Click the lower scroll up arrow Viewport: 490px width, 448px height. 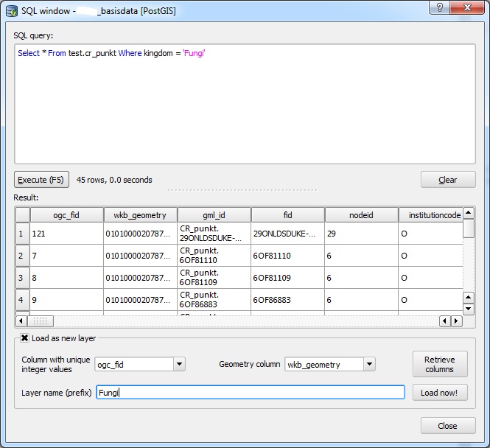tap(469, 297)
